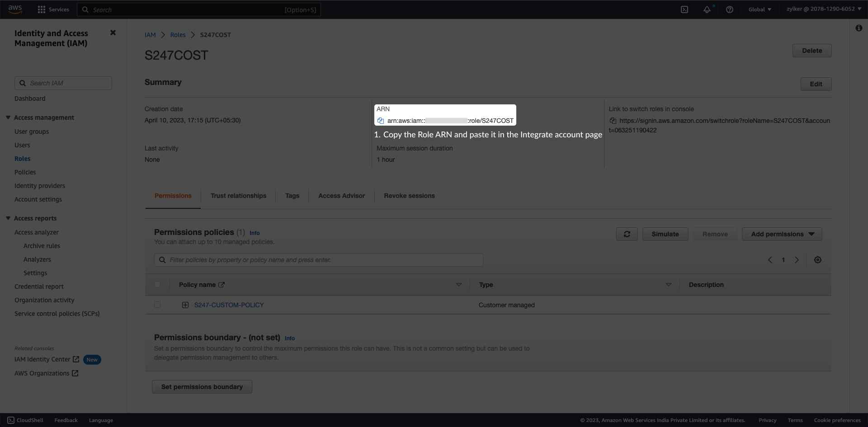This screenshot has width=868, height=427.
Task: Click Language in the footer
Action: tap(101, 420)
